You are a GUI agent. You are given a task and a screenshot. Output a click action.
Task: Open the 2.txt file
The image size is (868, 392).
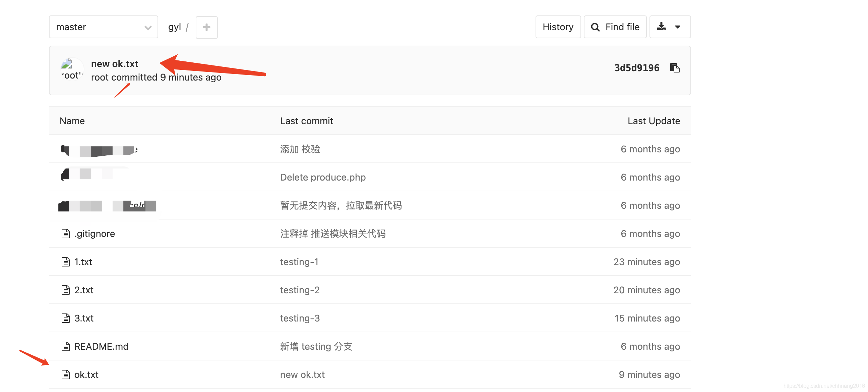coord(83,290)
